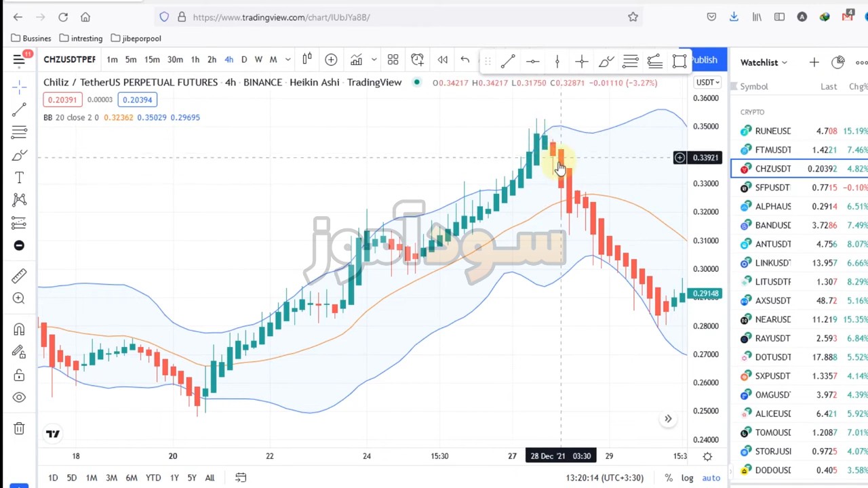Switch to 1h timeframe
868x488 pixels.
coord(195,60)
